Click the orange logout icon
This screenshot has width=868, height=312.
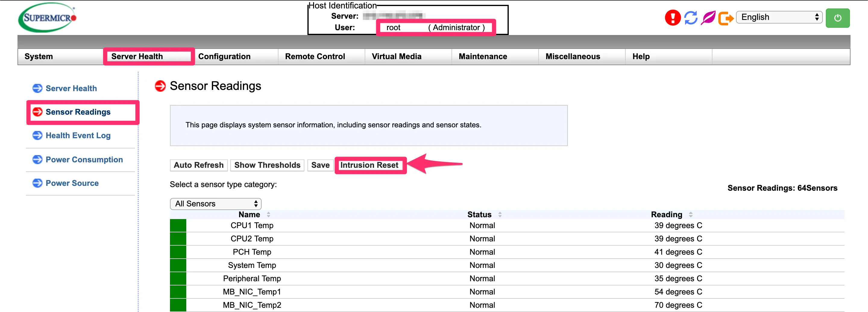point(725,18)
